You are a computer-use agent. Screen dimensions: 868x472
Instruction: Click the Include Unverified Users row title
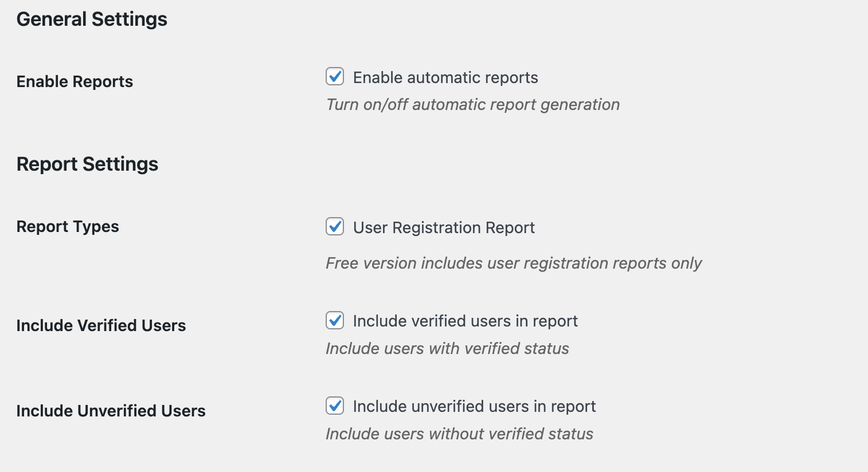click(111, 411)
